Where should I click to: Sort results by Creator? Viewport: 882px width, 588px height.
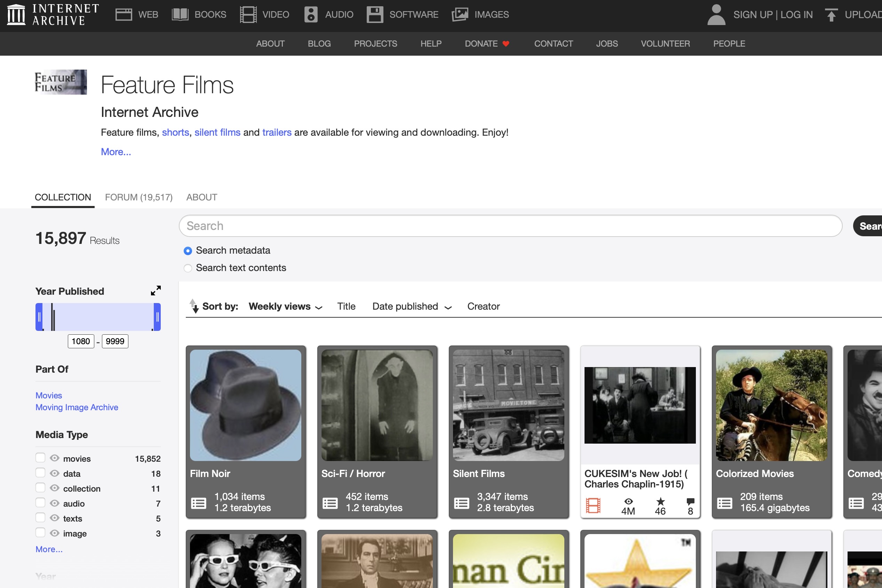coord(483,307)
